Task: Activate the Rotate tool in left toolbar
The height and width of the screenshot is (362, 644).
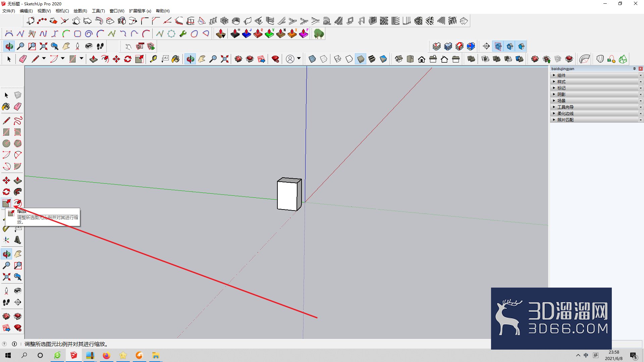Action: 6,192
